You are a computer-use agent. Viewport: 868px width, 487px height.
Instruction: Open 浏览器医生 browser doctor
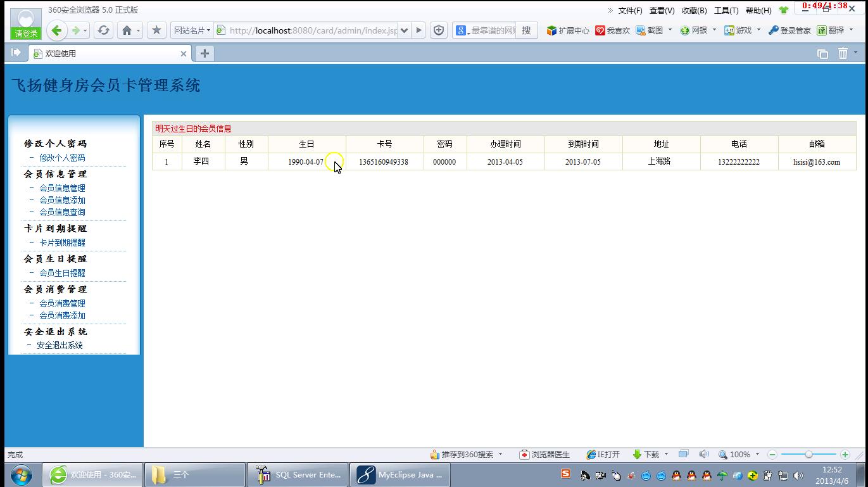544,455
